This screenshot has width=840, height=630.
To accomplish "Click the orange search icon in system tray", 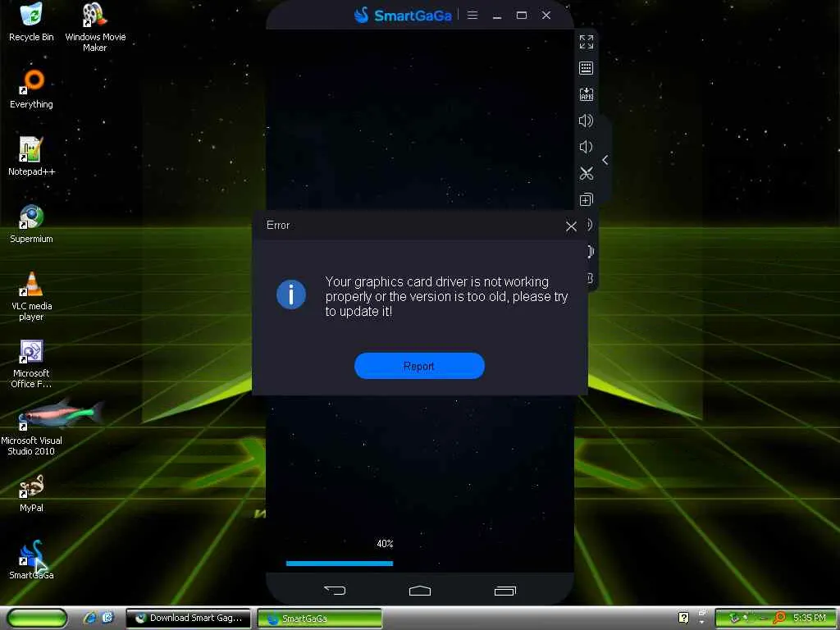I will coord(779,618).
